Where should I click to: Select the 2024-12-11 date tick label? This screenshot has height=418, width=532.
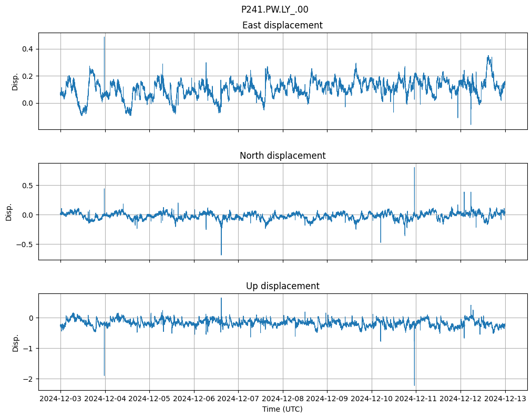(x=416, y=399)
